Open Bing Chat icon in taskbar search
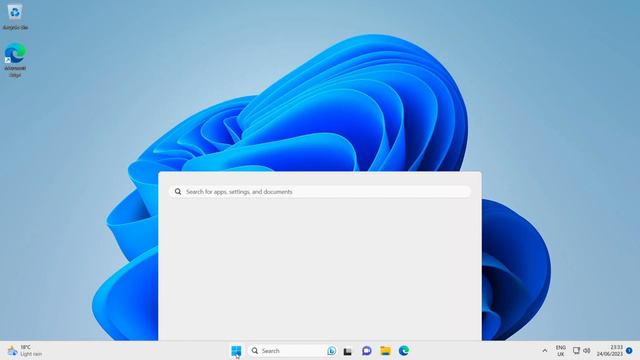 pyautogui.click(x=331, y=351)
